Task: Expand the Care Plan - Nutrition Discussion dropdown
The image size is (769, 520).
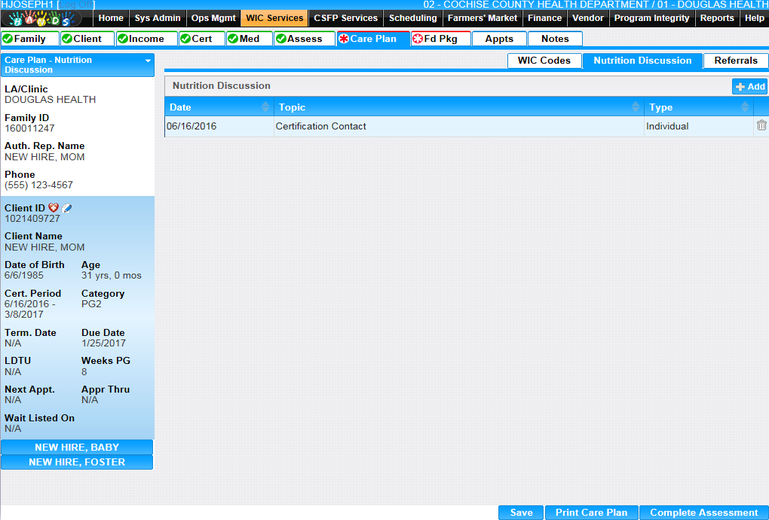Action: (x=148, y=61)
